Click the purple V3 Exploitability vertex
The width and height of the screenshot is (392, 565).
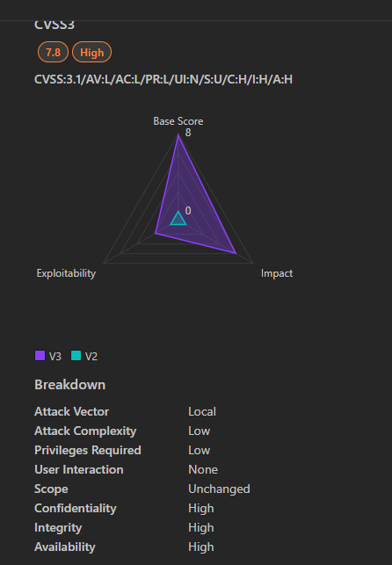(156, 233)
